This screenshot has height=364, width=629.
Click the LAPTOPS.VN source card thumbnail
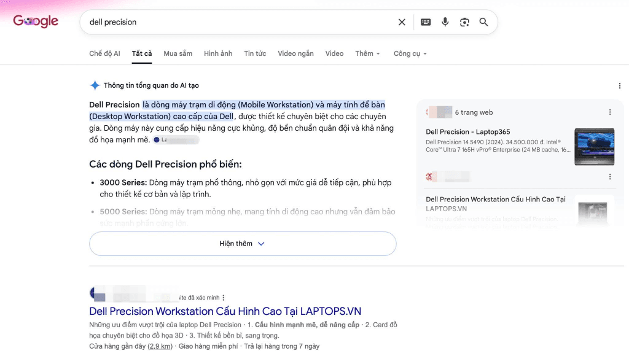(x=594, y=212)
